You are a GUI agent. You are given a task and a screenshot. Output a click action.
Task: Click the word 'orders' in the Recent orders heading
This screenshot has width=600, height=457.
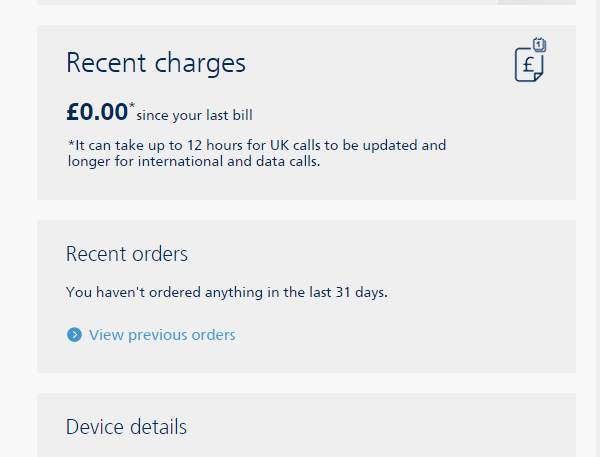[x=159, y=254]
